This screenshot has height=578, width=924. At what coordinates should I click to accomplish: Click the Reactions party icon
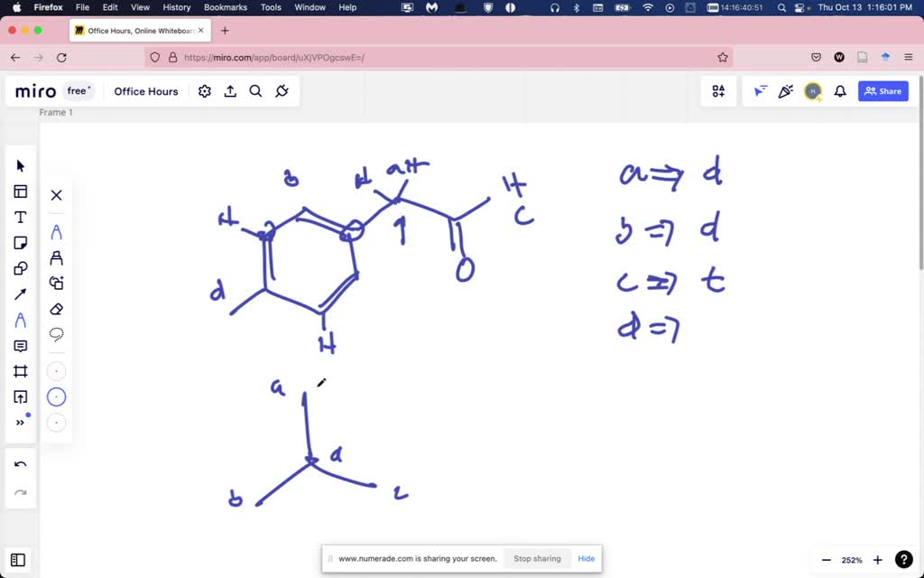click(785, 91)
